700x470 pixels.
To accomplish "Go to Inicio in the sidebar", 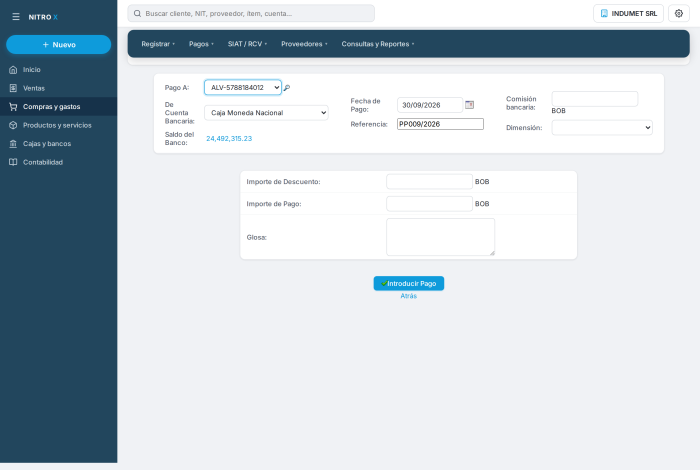I will [58, 70].
